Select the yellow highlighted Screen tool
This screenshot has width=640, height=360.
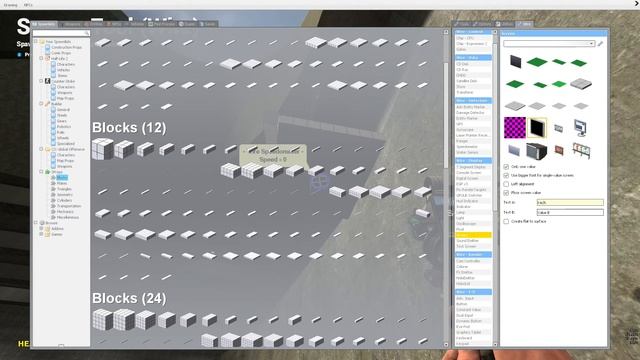473,235
